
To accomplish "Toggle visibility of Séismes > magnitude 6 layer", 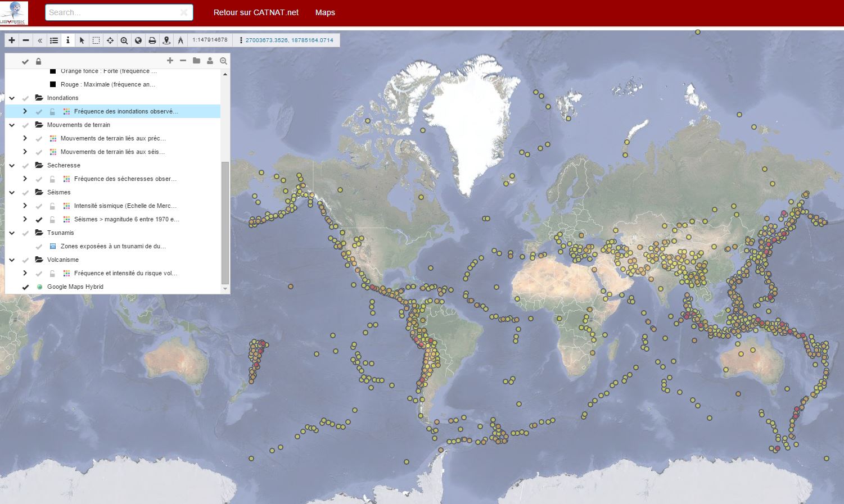I will point(39,220).
